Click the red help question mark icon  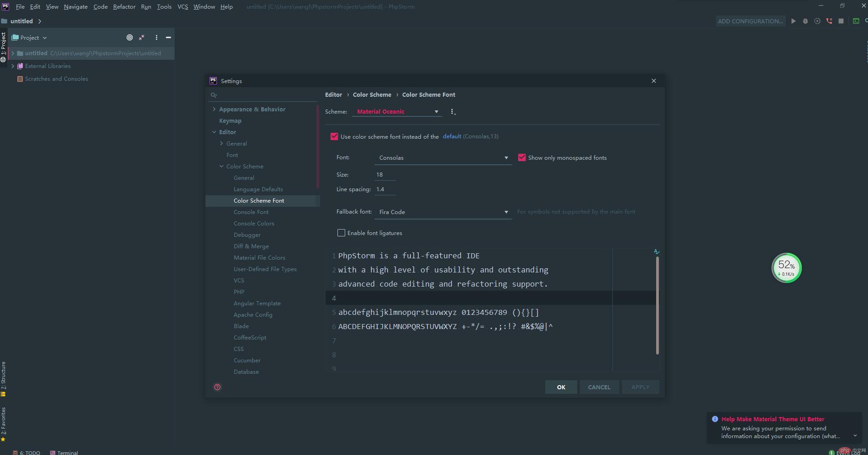(x=217, y=387)
